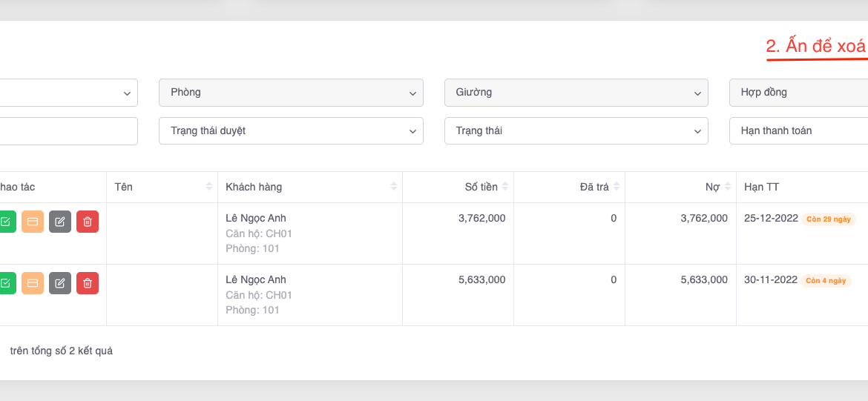
Task: Sort by Nợ column arrows
Action: (728, 187)
